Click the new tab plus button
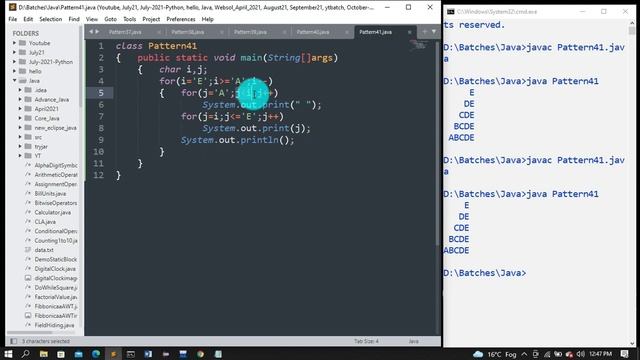The width and height of the screenshot is (640, 360). [424, 32]
